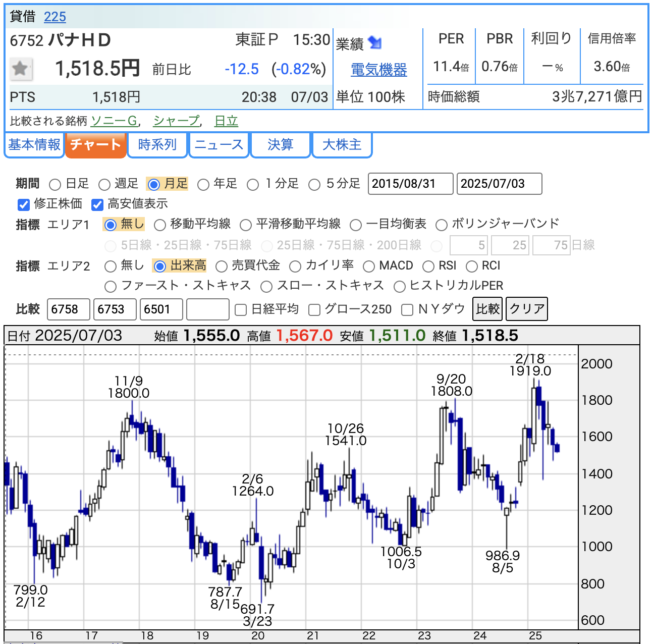The image size is (654, 644).
Task: Open the 決算 tab
Action: pos(280,145)
